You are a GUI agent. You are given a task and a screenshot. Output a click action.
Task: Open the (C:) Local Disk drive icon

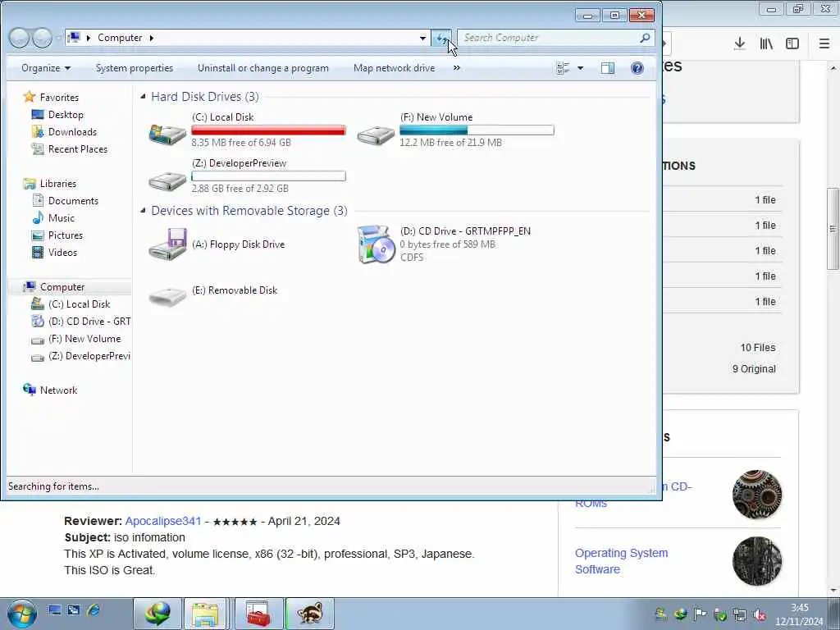tap(167, 134)
